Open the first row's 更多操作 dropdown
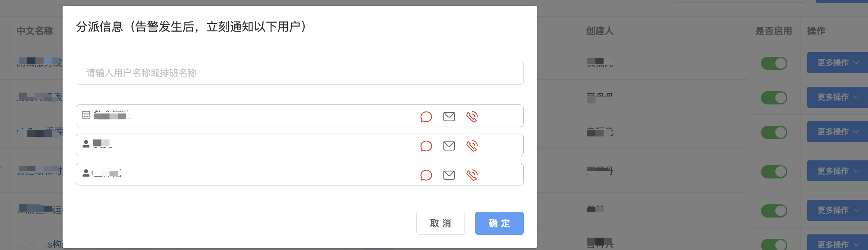The width and height of the screenshot is (868, 250). click(x=837, y=63)
